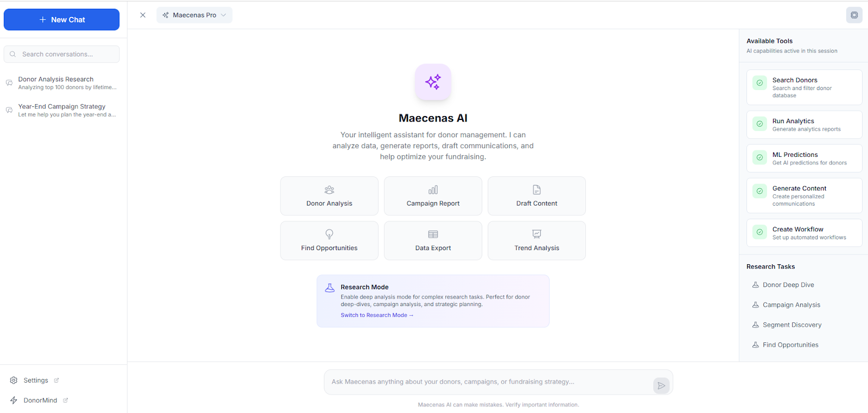Select the Find Opportunities card
The width and height of the screenshot is (868, 413).
329,240
